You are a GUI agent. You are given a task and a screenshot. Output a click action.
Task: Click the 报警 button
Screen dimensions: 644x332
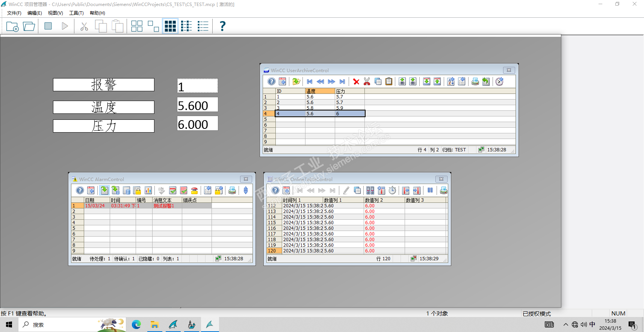pos(104,85)
